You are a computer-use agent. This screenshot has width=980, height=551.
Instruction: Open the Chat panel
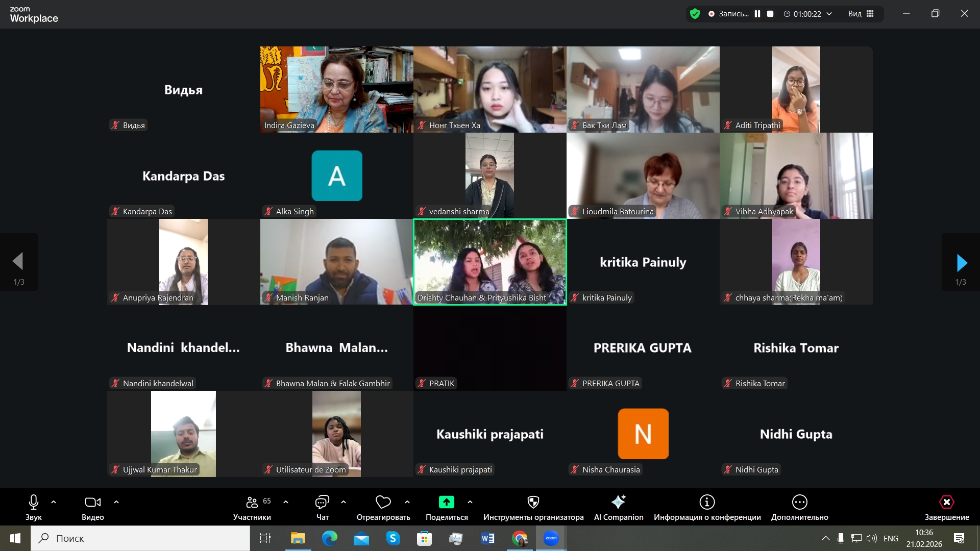[322, 503]
